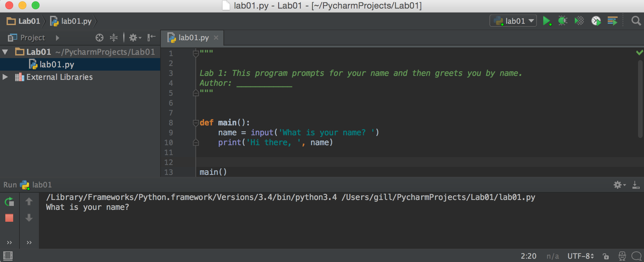Click the fold end marker at line 10
This screenshot has height=262, width=644.
[196, 143]
